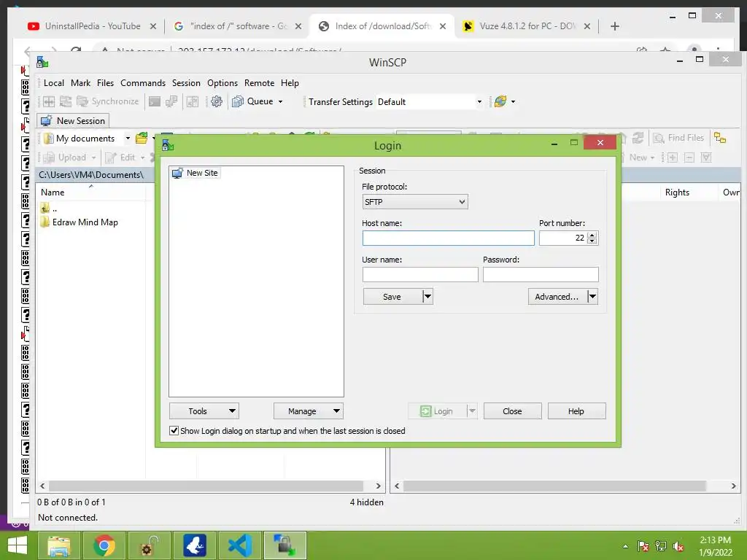This screenshot has width=747, height=560.
Task: Open the Preferences gear icon
Action: point(217,101)
